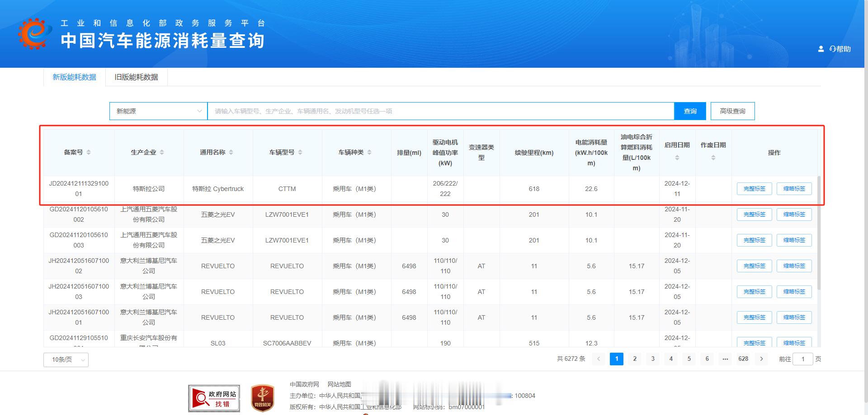This screenshot has width=868, height=415.
Task: Open 完整标签 for Cybertruck row
Action: click(754, 189)
